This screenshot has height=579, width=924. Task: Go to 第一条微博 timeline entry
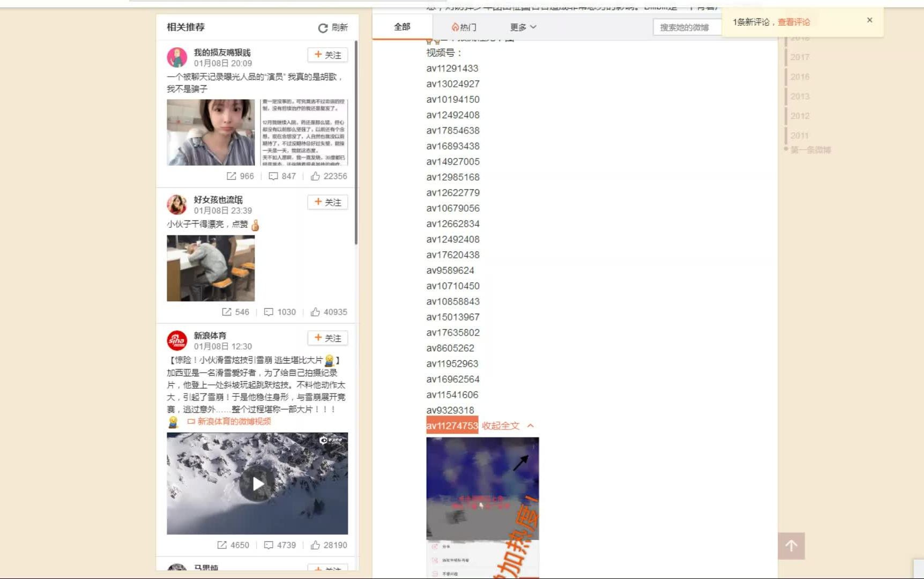[810, 150]
